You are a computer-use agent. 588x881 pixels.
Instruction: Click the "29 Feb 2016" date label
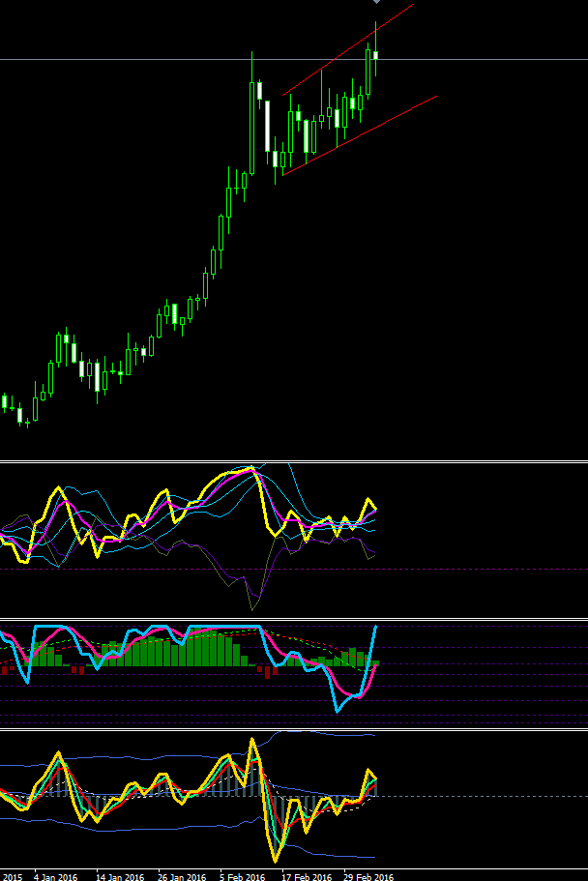pyautogui.click(x=368, y=876)
